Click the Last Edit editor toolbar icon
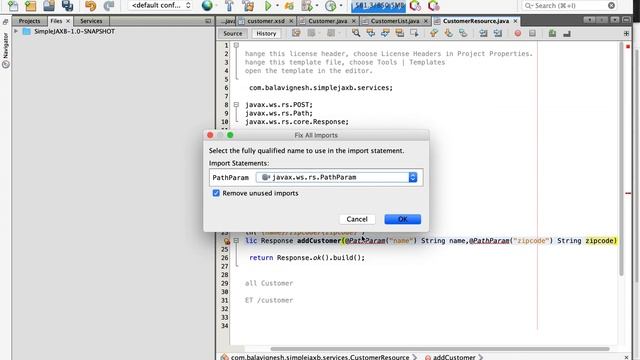This screenshot has height=360, width=640. pyautogui.click(x=296, y=33)
